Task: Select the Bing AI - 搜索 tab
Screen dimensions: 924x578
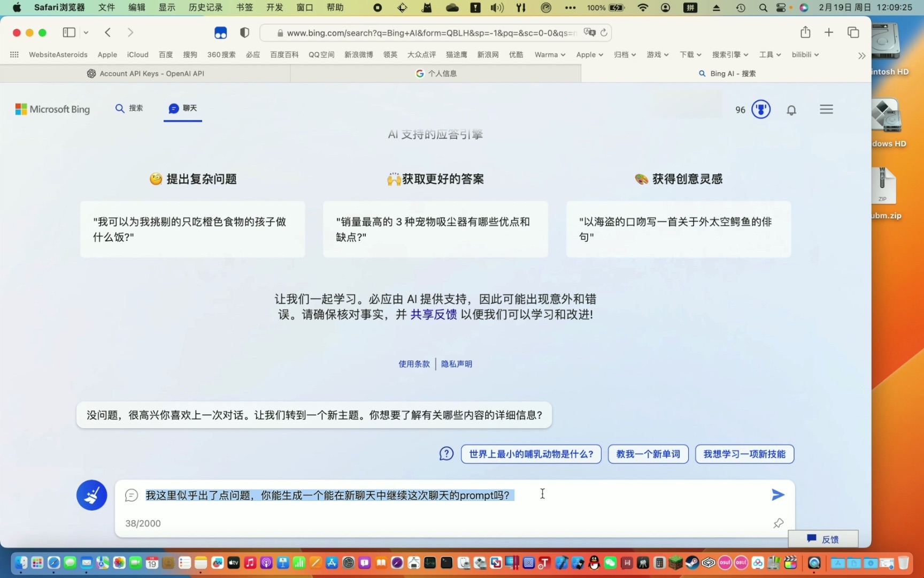Action: coord(726,73)
